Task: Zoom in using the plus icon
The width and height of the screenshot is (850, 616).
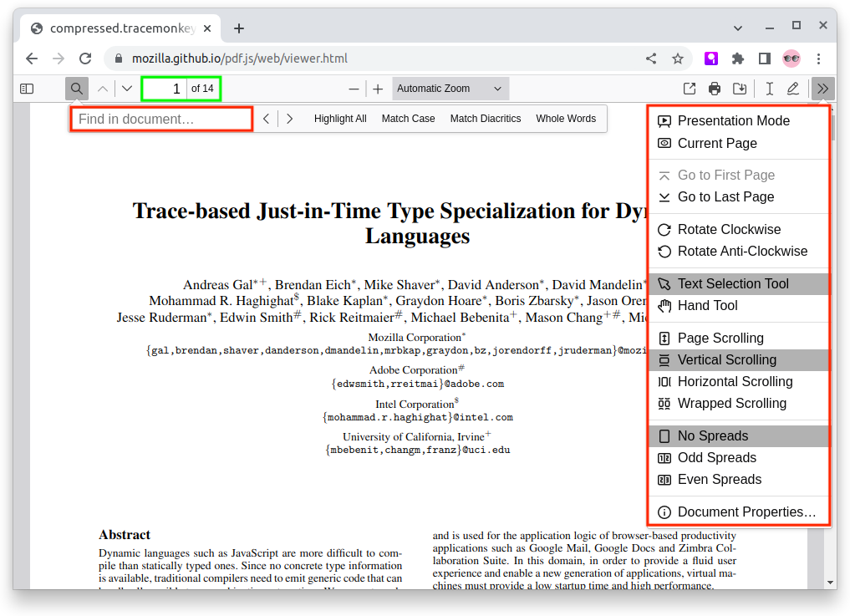Action: click(x=378, y=88)
